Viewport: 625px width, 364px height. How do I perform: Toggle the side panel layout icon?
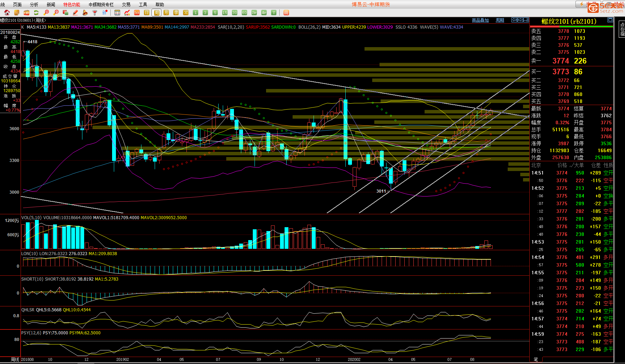pyautogui.click(x=526, y=20)
